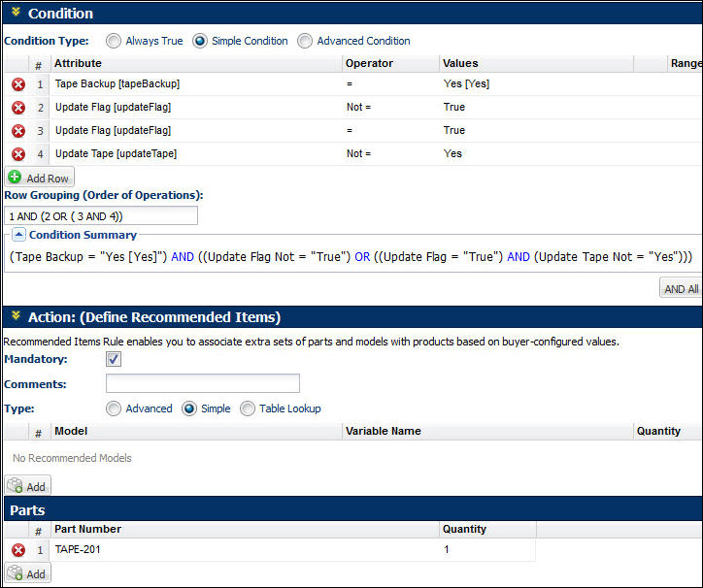This screenshot has height=588, width=703.
Task: Delete condition row 1 Tape Backup
Action: [17, 84]
